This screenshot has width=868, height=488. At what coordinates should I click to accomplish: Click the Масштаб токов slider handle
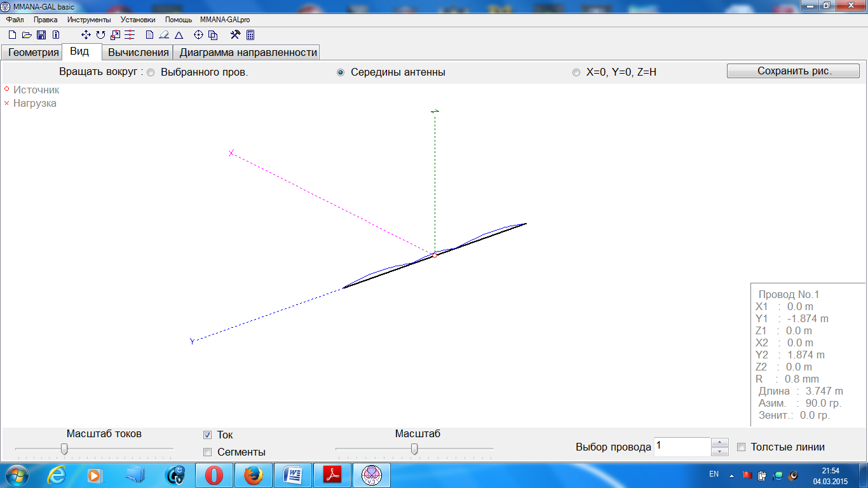[64, 449]
